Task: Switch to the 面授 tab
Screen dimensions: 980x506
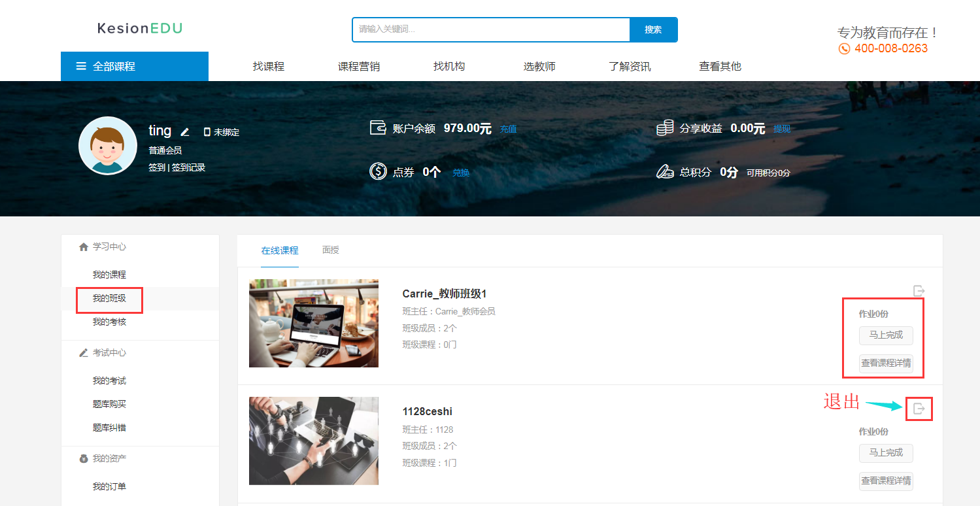Action: point(331,250)
